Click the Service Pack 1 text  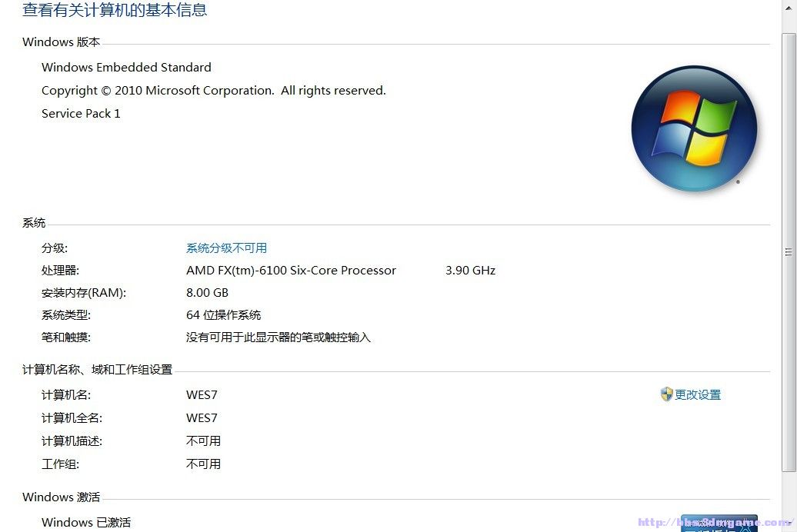(81, 113)
